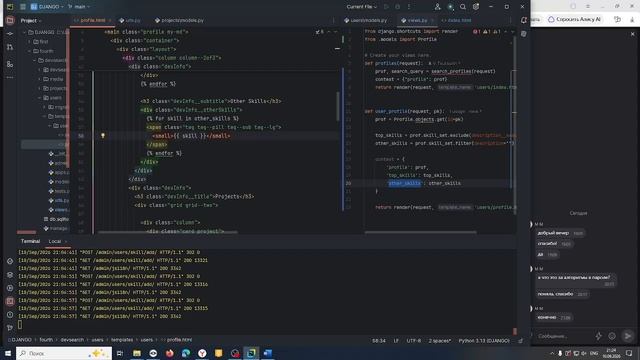This screenshot has width=640, height=360.
Task: Open Yandex Browser from the taskbar
Action: pos(202,353)
